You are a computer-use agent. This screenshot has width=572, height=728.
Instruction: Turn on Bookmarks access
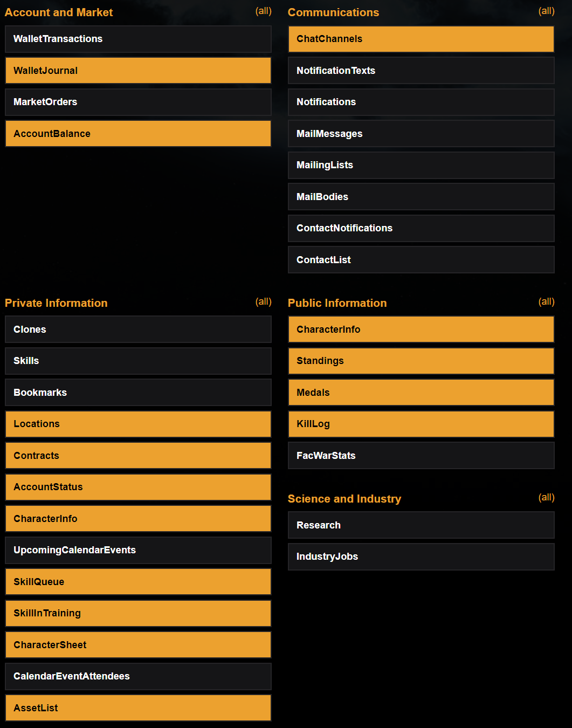(x=138, y=393)
